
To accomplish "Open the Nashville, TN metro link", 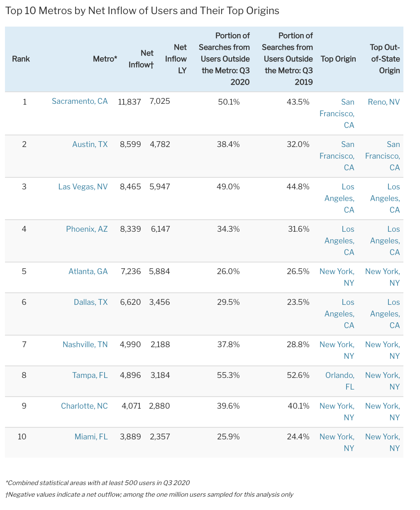I will (85, 345).
